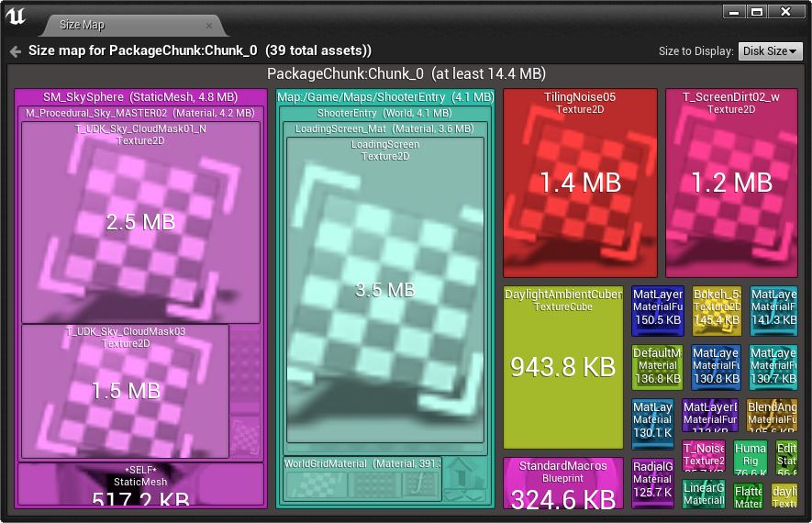Click the SM_SkySphere StaticMesh header
Screen dimensions: 812x523
tap(140, 97)
